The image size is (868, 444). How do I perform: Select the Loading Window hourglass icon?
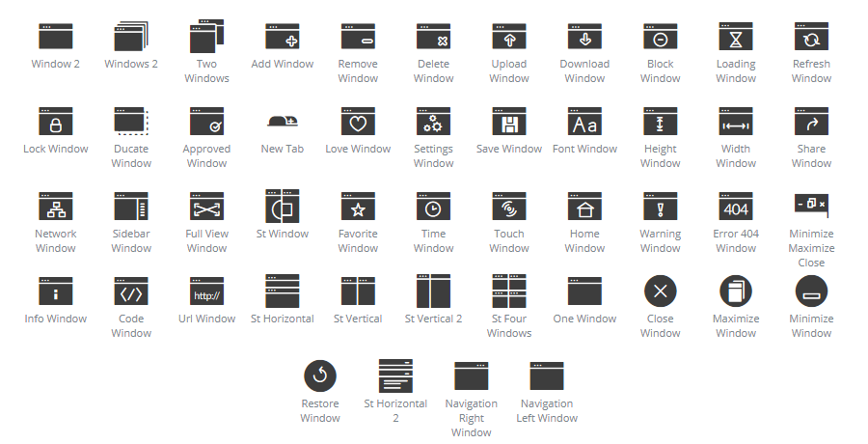pos(736,37)
